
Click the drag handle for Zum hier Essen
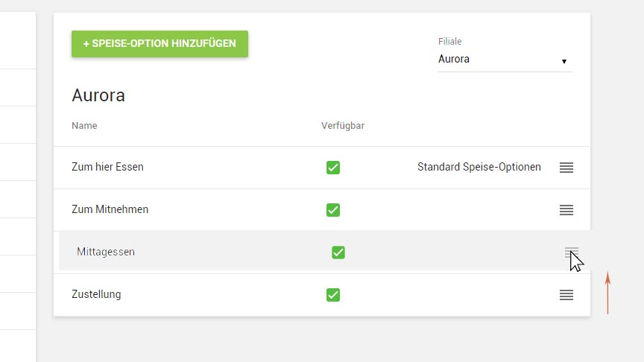566,168
